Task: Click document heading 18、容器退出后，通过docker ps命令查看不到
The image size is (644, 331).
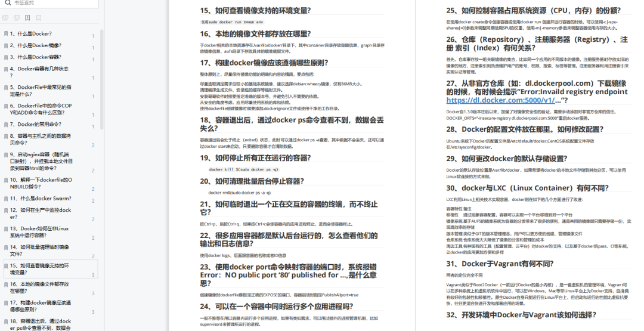Action: coord(292,124)
